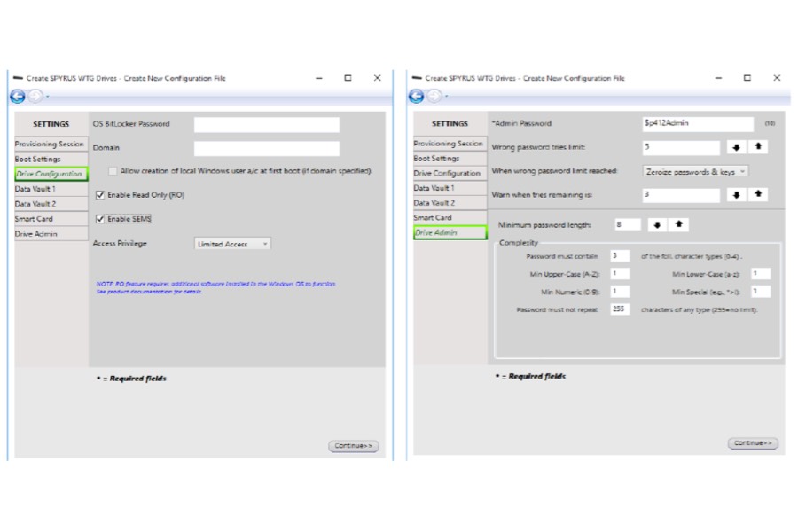
Task: Select Provisioning Session in right window
Action: click(x=450, y=144)
